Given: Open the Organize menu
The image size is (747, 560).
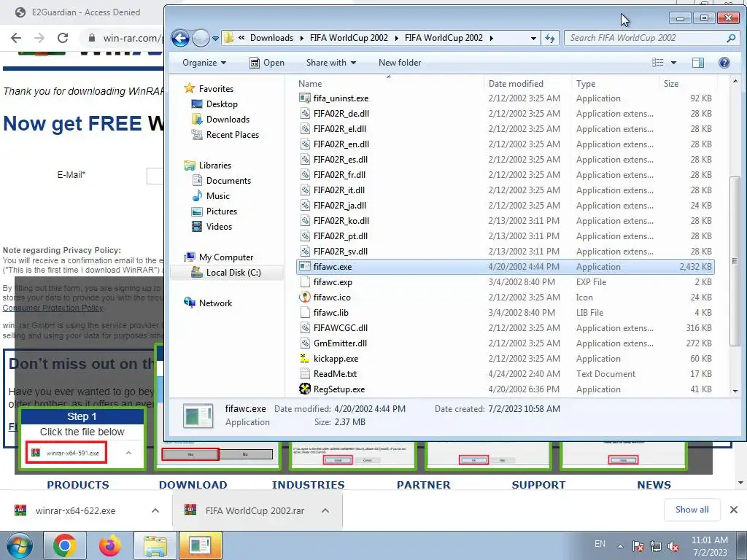Looking at the screenshot, I should tap(204, 63).
